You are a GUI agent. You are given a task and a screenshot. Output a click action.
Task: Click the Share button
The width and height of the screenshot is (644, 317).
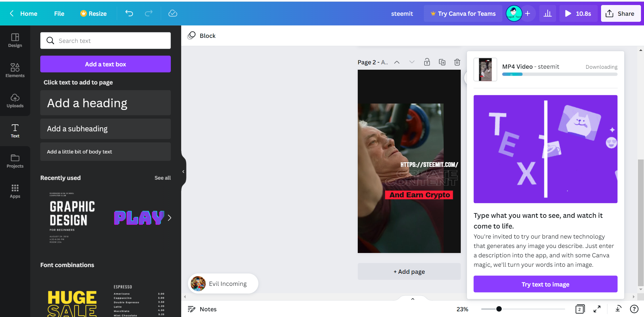tap(621, 14)
